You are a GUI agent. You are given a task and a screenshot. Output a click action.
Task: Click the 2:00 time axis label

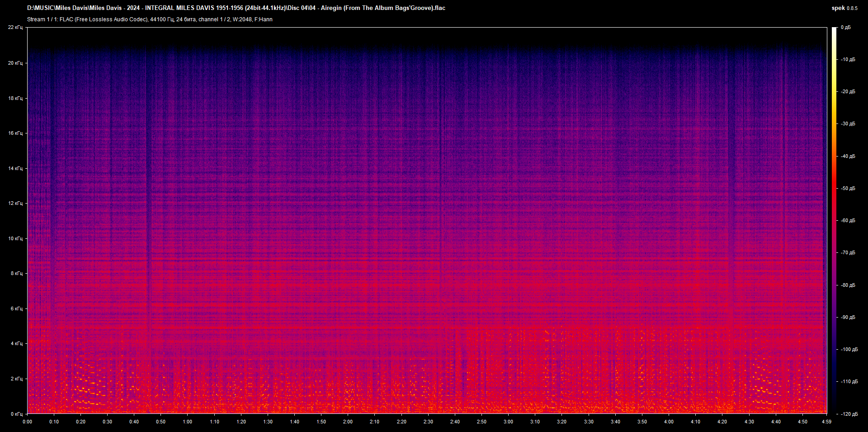[x=348, y=422]
